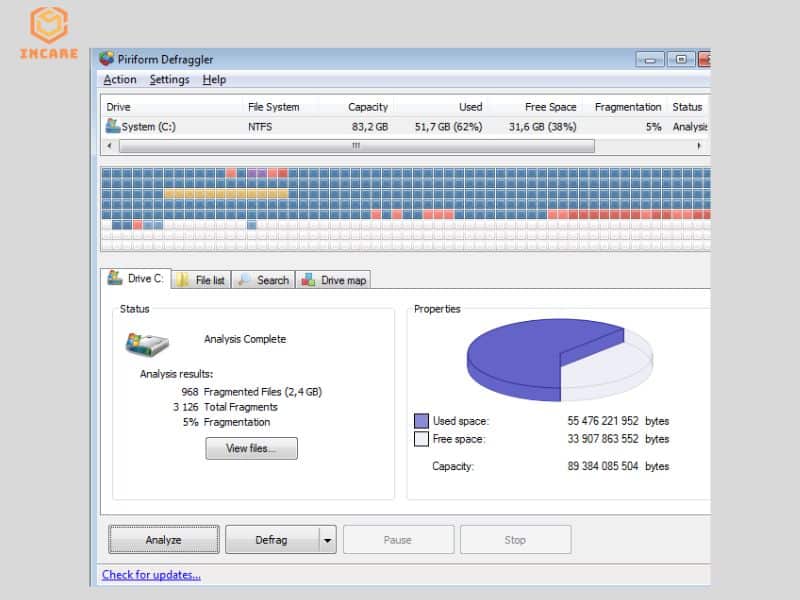This screenshot has width=800, height=600.
Task: Click the 83,2 GB capacity cell
Action: [370, 127]
